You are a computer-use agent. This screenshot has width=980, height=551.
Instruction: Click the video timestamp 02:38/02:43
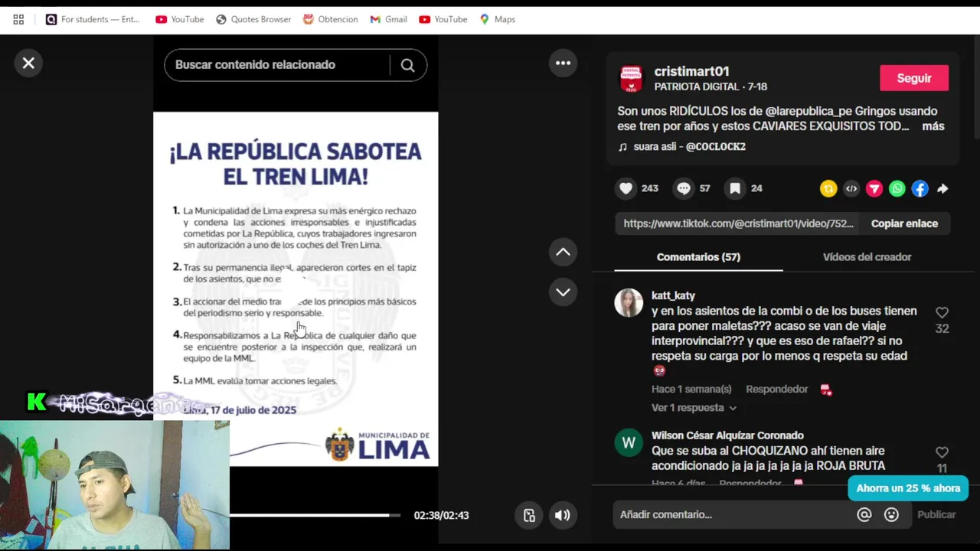tap(441, 515)
